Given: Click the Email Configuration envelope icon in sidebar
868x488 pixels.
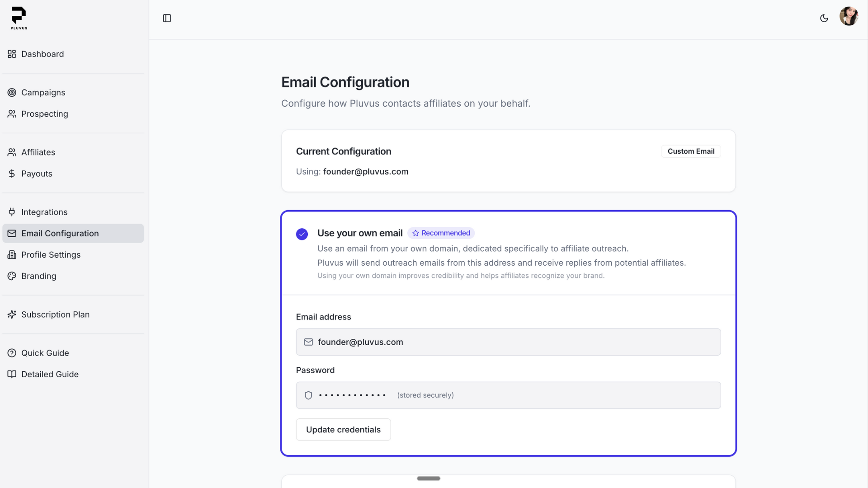Looking at the screenshot, I should coord(12,233).
